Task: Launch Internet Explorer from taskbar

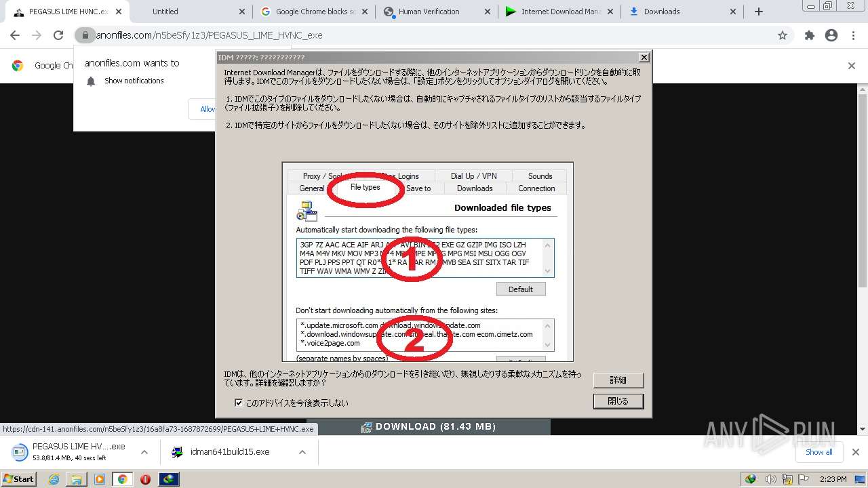Action: pos(54,479)
